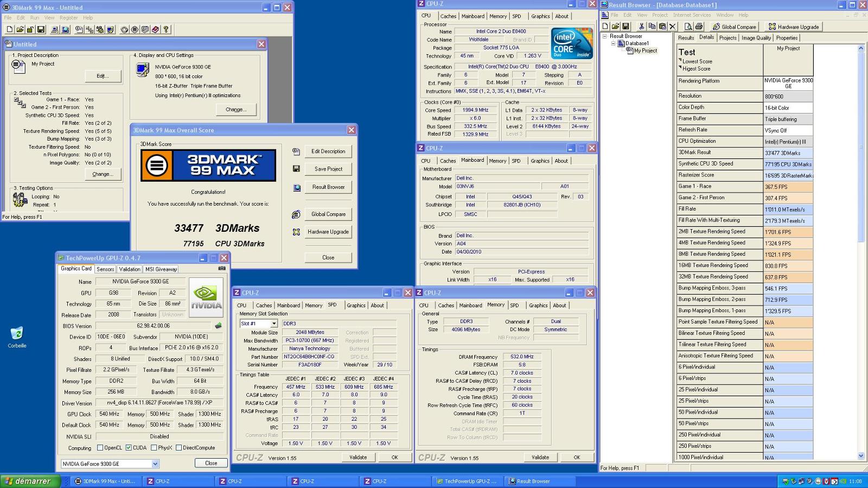868x488 pixels.
Task: Enable DirectCompute checkbox in GPU-Z
Action: coord(178,448)
